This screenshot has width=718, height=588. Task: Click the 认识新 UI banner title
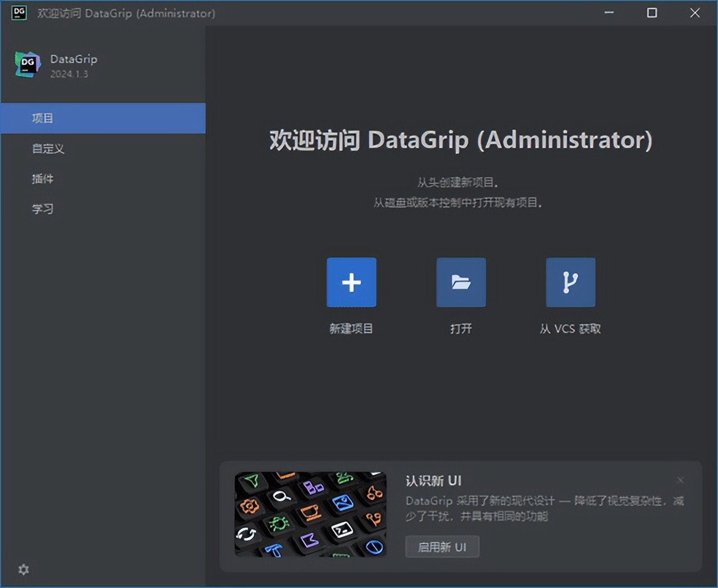click(x=433, y=481)
